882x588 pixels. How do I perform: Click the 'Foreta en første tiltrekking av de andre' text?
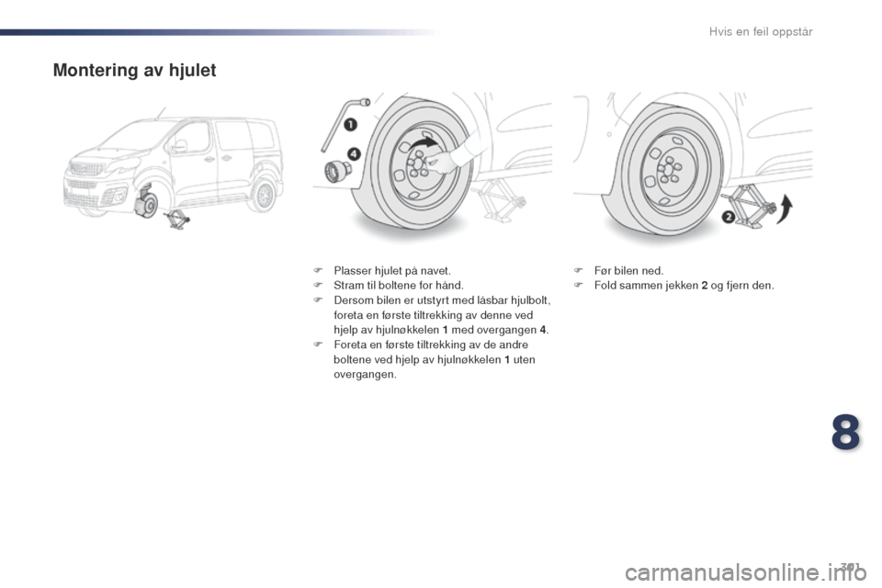point(431,345)
